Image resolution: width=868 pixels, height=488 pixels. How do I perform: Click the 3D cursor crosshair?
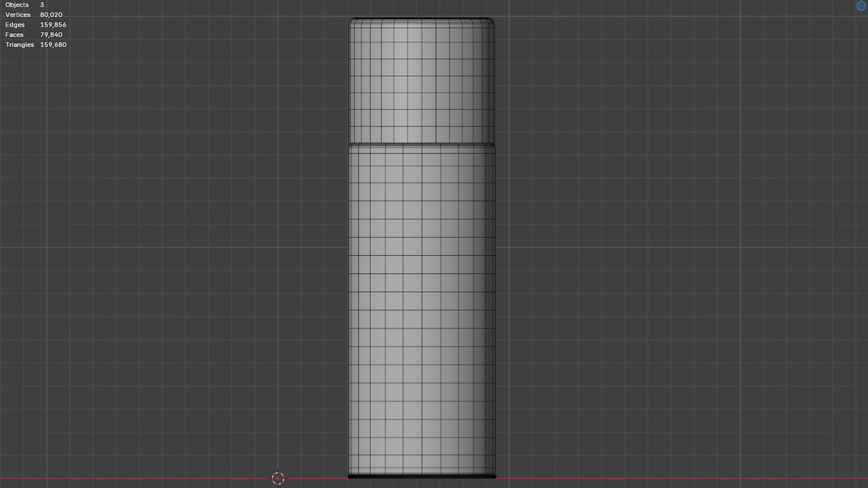click(278, 478)
